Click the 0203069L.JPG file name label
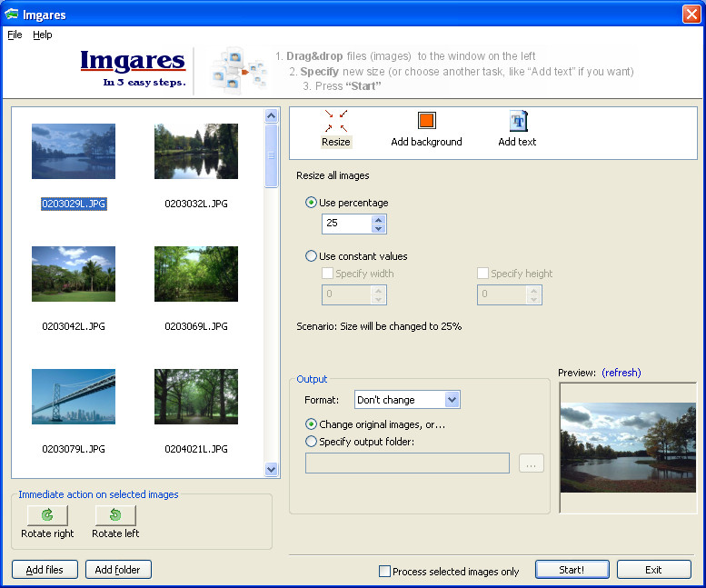The image size is (706, 588). point(196,326)
